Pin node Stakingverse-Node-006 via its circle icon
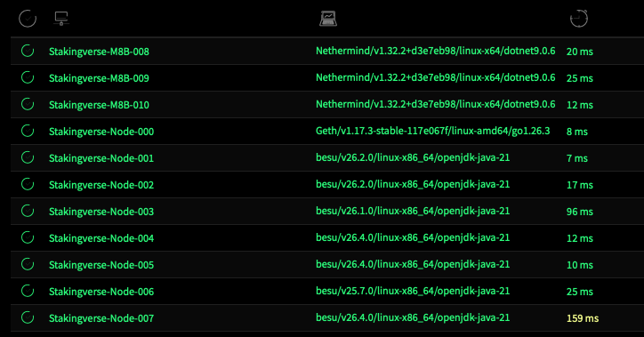This screenshot has height=337, width=644. tap(28, 291)
